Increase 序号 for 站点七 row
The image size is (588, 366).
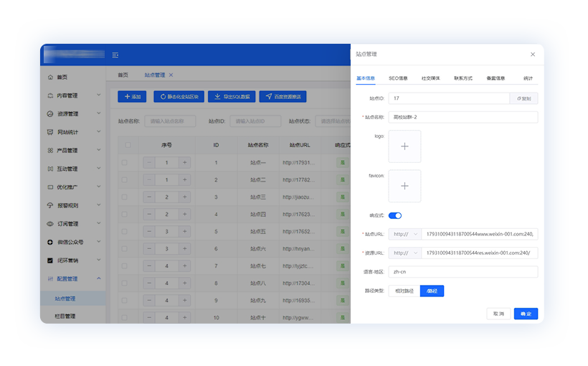coord(184,266)
